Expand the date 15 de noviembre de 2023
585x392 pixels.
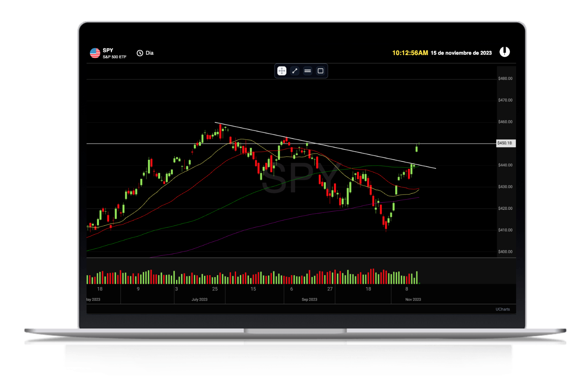point(461,52)
